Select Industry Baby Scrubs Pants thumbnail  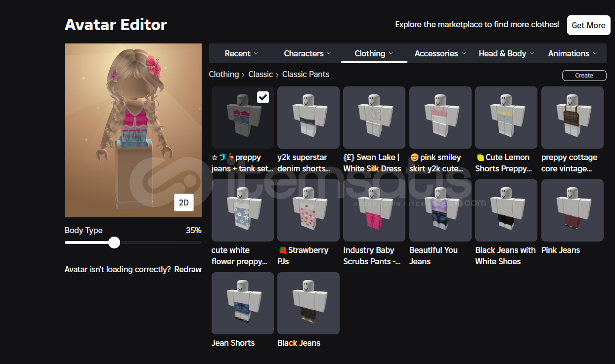pos(374,210)
